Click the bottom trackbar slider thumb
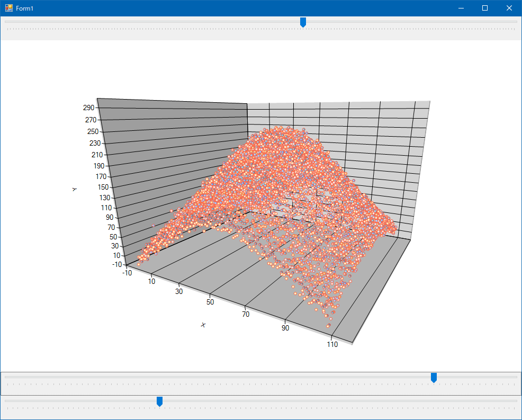 159,401
